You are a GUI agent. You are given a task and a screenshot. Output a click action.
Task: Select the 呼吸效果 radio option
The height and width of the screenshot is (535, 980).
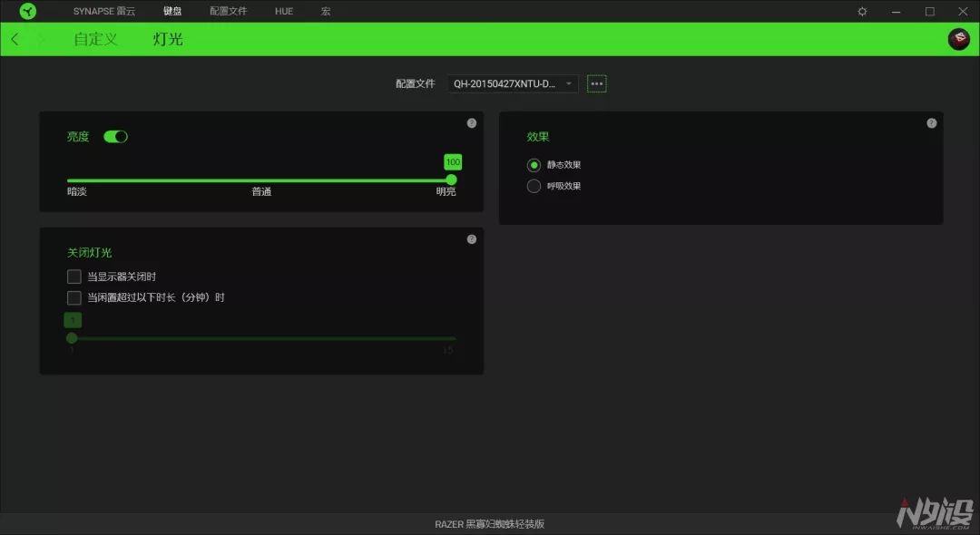click(534, 186)
